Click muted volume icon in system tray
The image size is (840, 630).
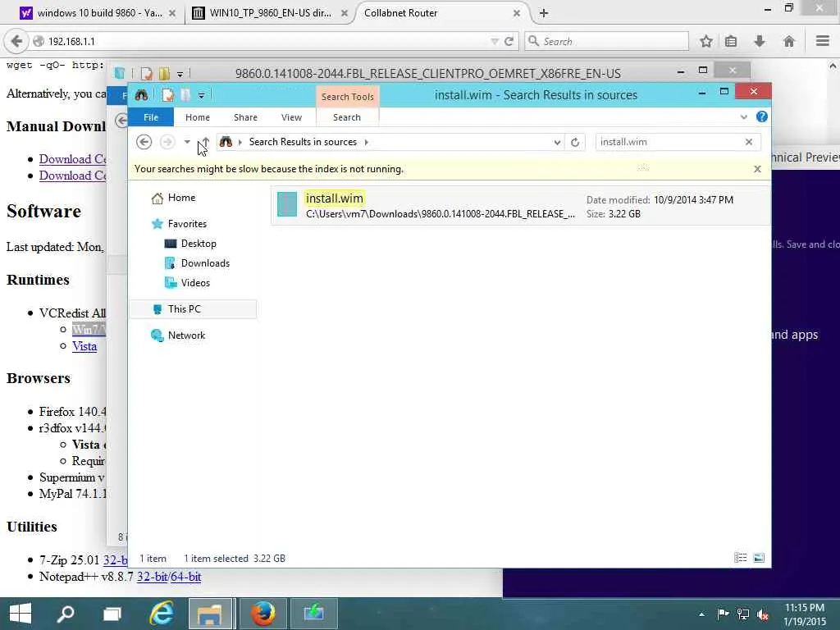[x=763, y=614]
